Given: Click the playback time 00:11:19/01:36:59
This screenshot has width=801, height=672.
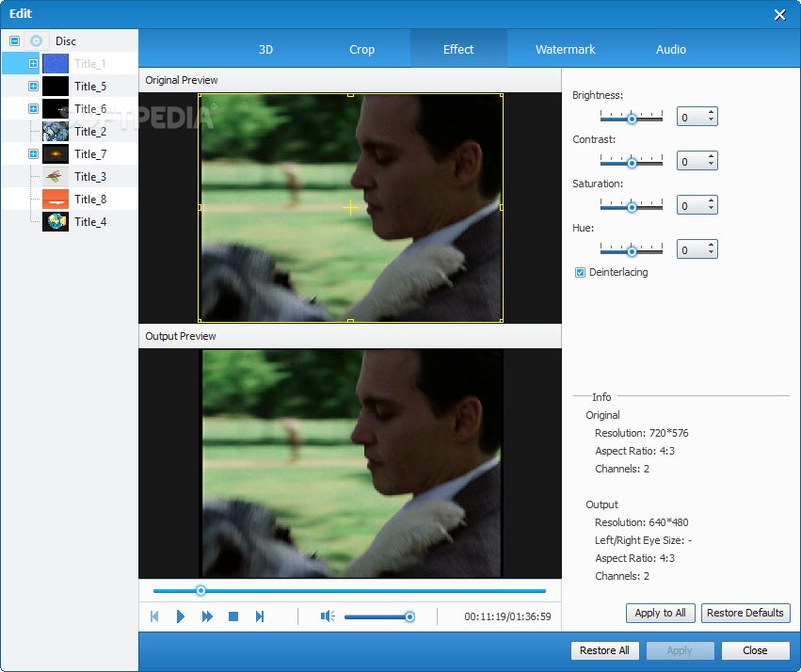Looking at the screenshot, I should pos(507,616).
